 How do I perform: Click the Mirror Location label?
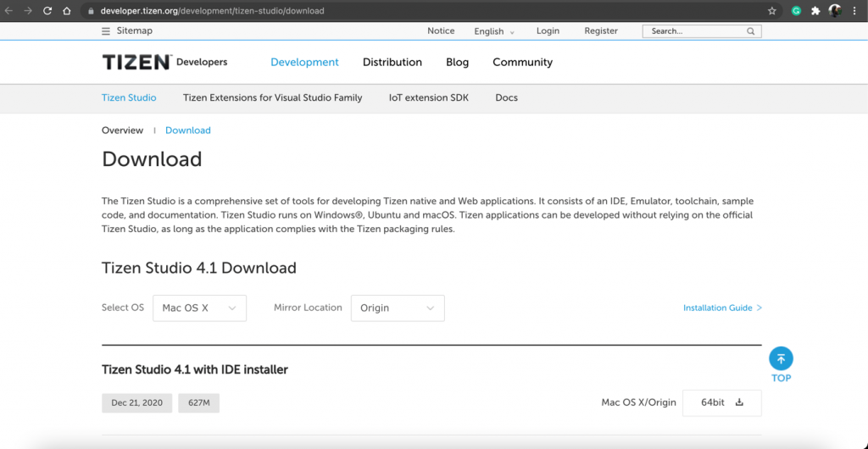click(x=308, y=308)
